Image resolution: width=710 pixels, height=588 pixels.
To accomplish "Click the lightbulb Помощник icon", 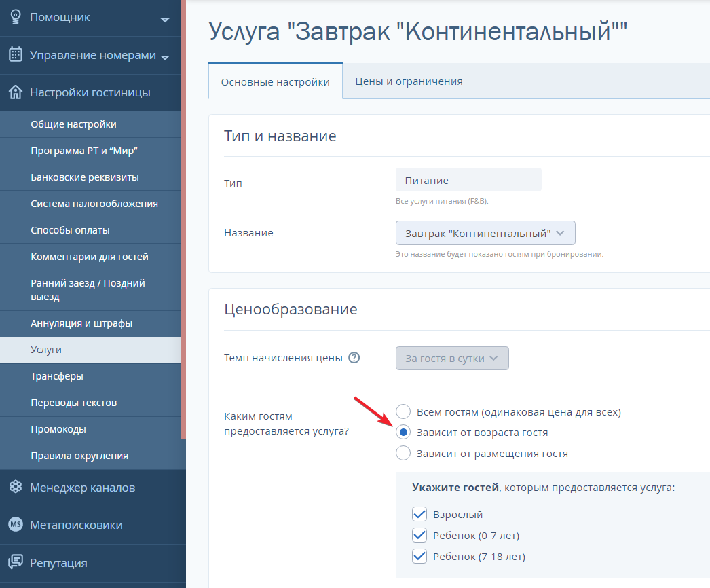I will 16,17.
